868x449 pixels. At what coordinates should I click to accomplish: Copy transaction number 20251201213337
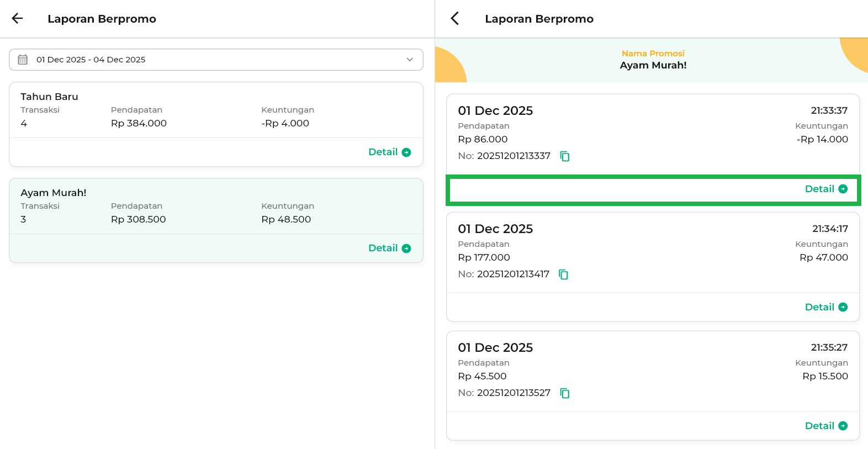coord(564,156)
